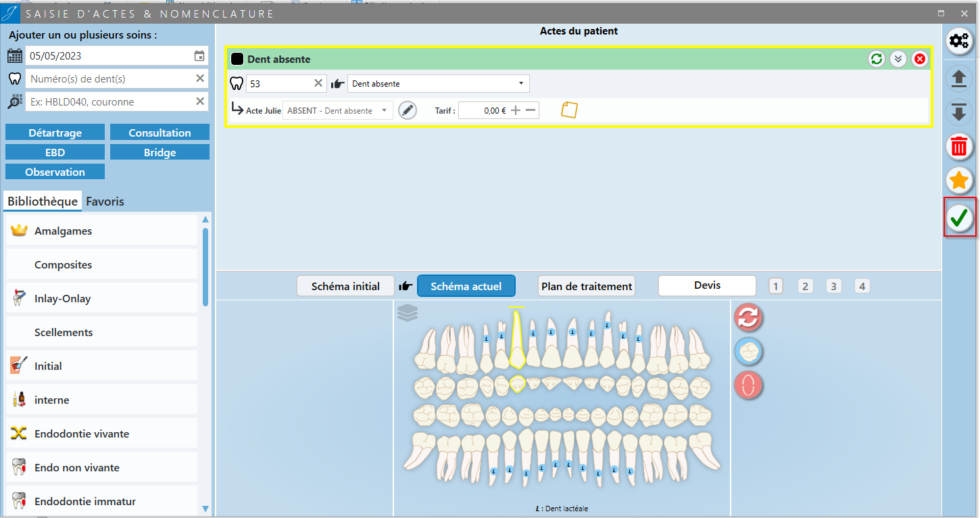The width and height of the screenshot is (980, 518).
Task: Clear the Numéro(s) de dent(s) field
Action: (200, 78)
